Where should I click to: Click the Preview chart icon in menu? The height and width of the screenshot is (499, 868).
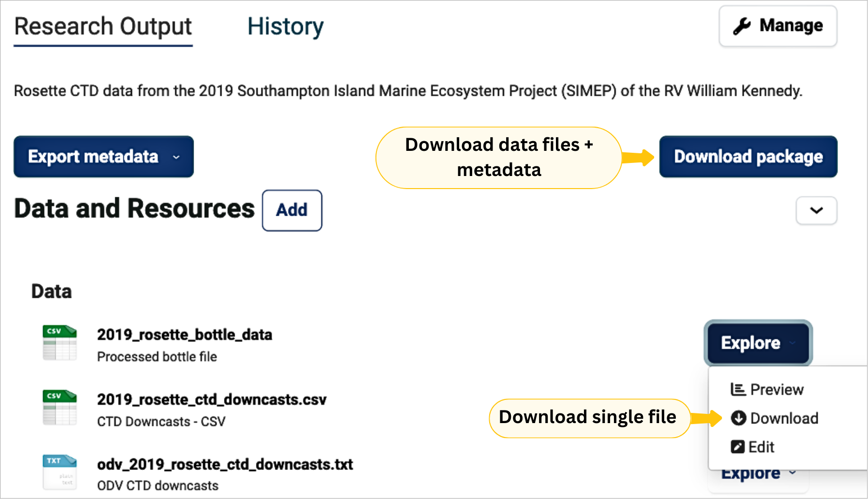738,389
